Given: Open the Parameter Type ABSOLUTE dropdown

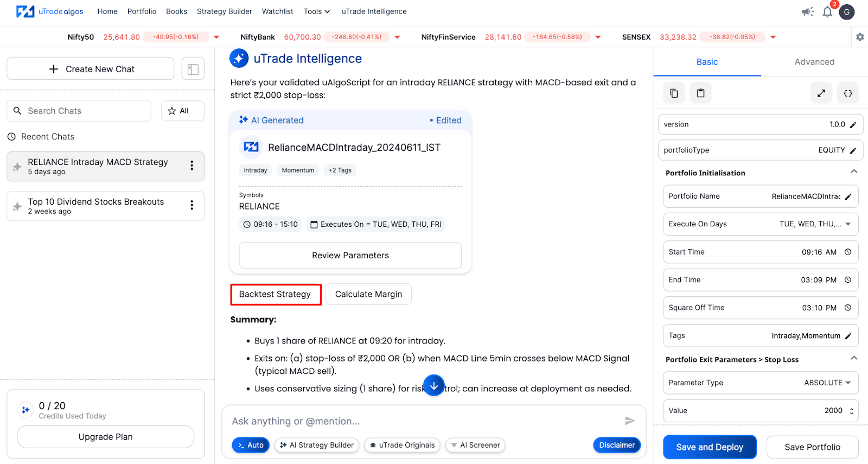Looking at the screenshot, I should 761,383.
